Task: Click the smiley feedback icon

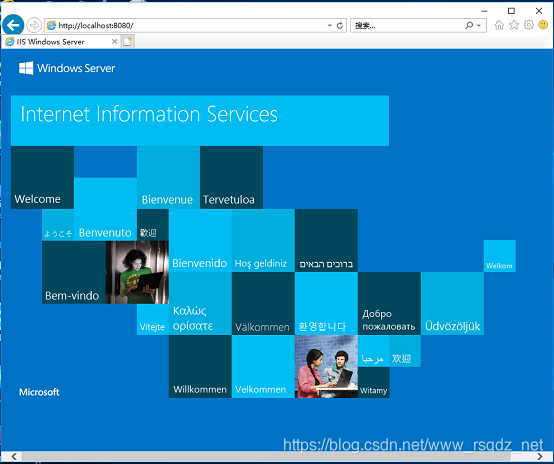Action: coord(543,25)
